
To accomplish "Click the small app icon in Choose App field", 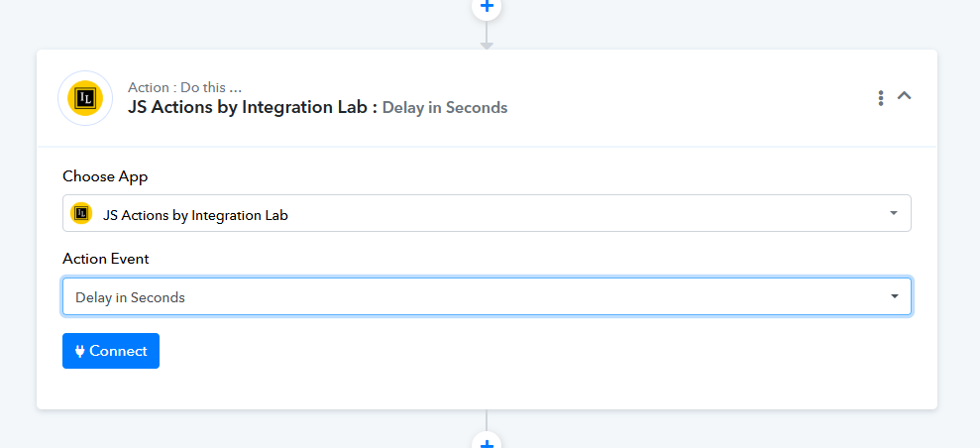I will point(81,213).
